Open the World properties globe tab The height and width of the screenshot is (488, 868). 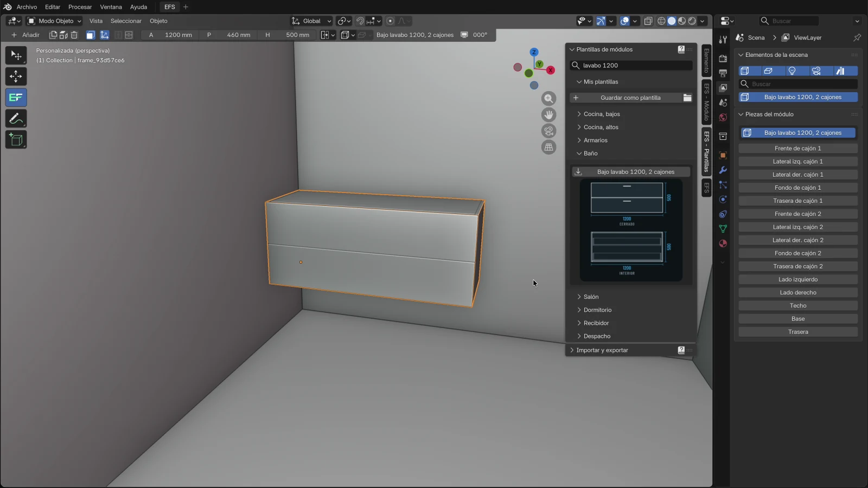click(723, 118)
